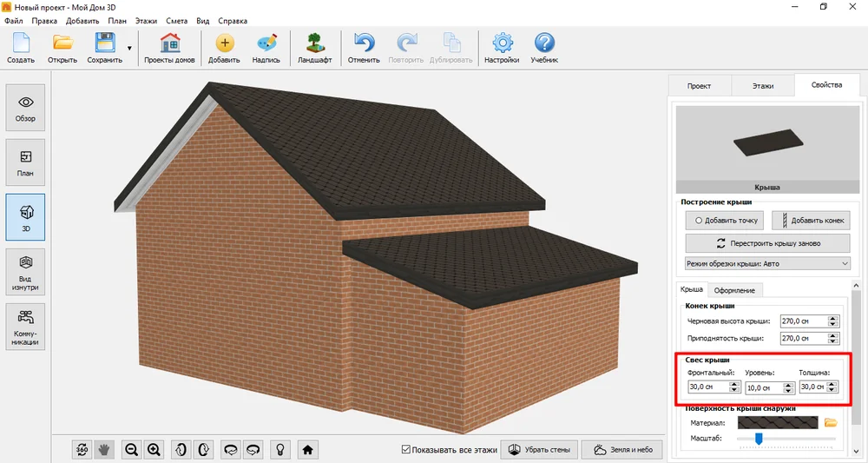Open the Правка menu
Viewport: 868px width, 463px height.
click(44, 21)
